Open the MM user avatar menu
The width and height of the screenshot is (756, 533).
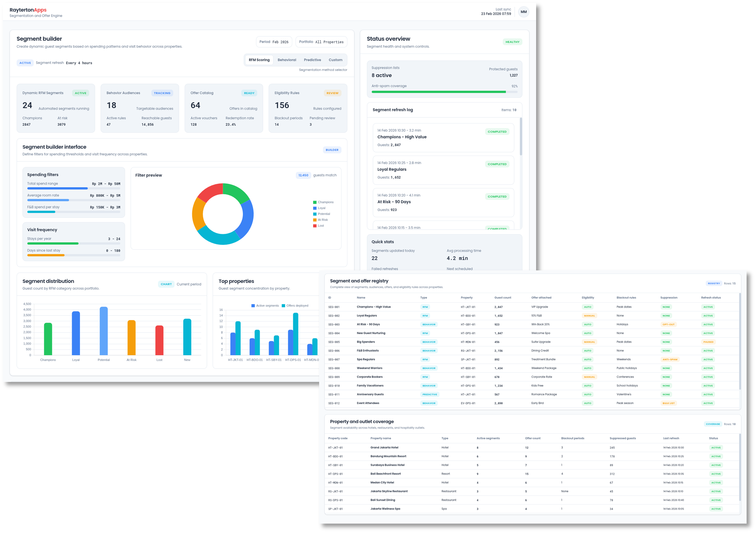point(523,12)
